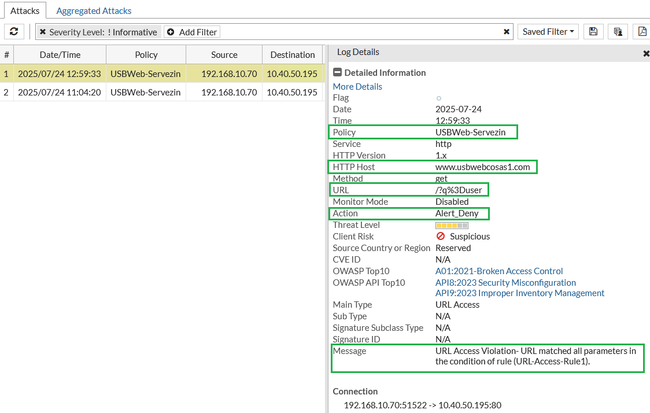
Task: Click the refresh log list icon
Action: 15,32
